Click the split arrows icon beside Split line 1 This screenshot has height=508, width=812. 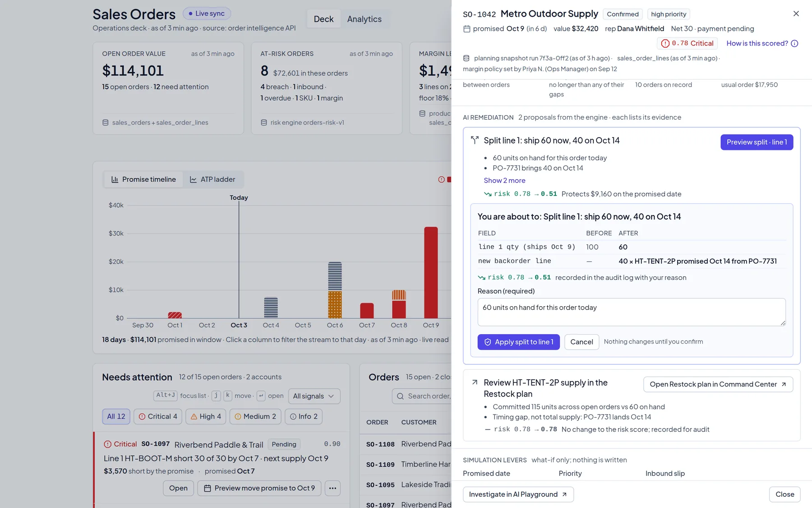[x=475, y=140]
